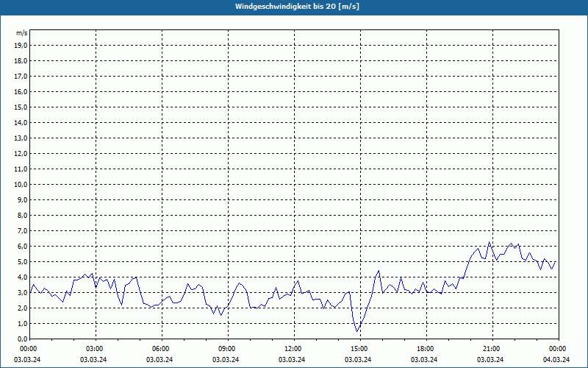This screenshot has height=368, width=588.
Task: Click the y-axis label '13,0'
Action: pyautogui.click(x=21, y=138)
